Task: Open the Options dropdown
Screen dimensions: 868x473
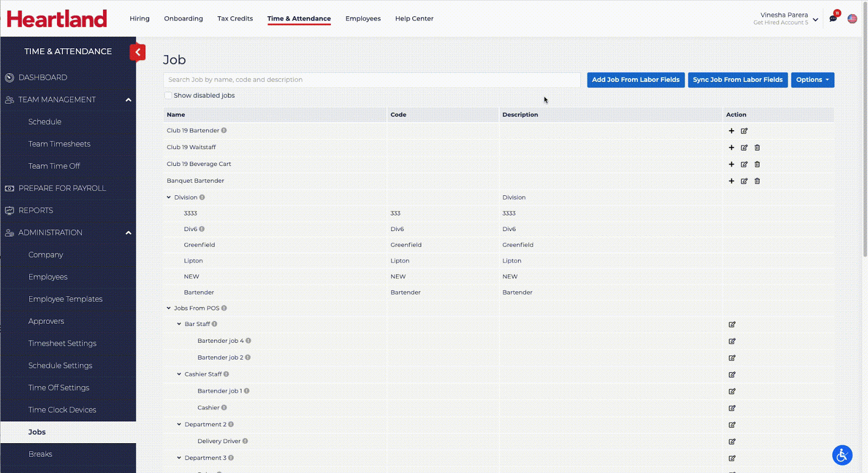Action: tap(812, 80)
